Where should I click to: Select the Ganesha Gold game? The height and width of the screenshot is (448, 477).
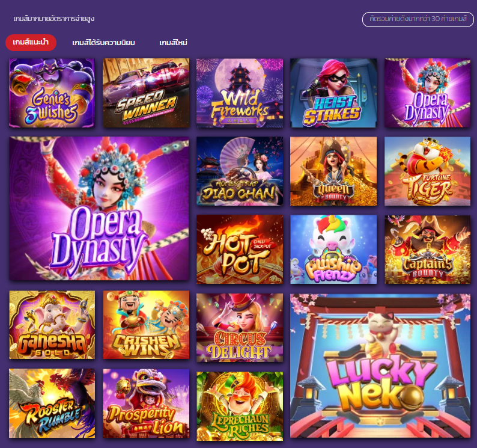52,325
